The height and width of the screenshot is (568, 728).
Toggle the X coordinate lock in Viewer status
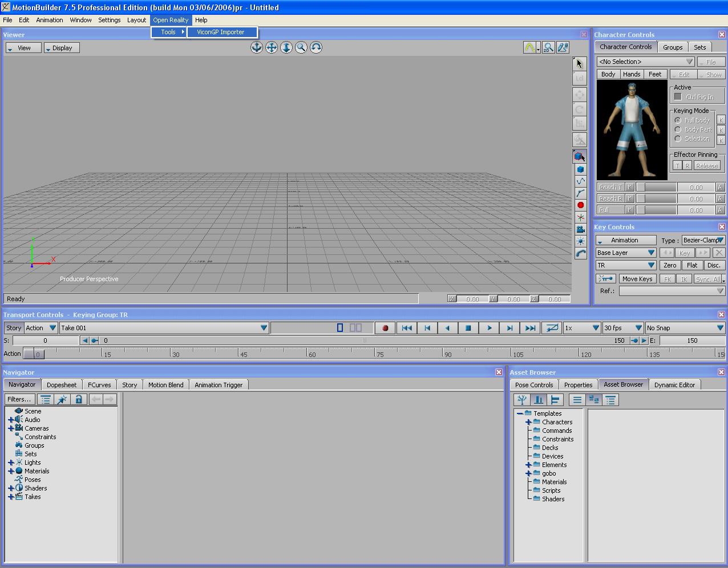pyautogui.click(x=452, y=299)
